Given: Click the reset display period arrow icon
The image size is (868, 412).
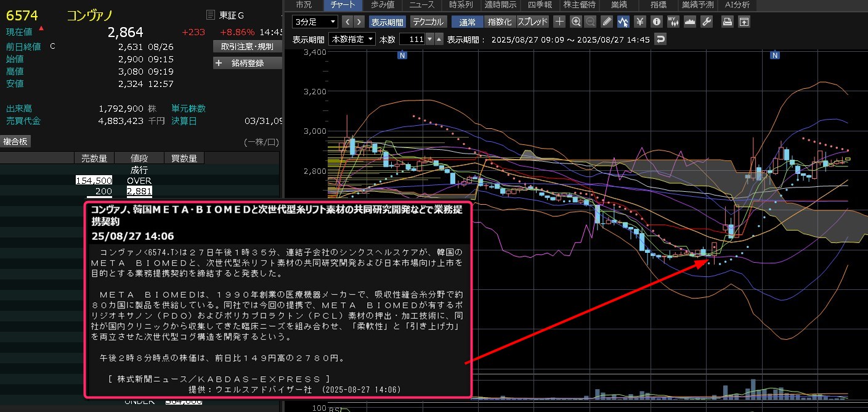Looking at the screenshot, I should (x=661, y=39).
